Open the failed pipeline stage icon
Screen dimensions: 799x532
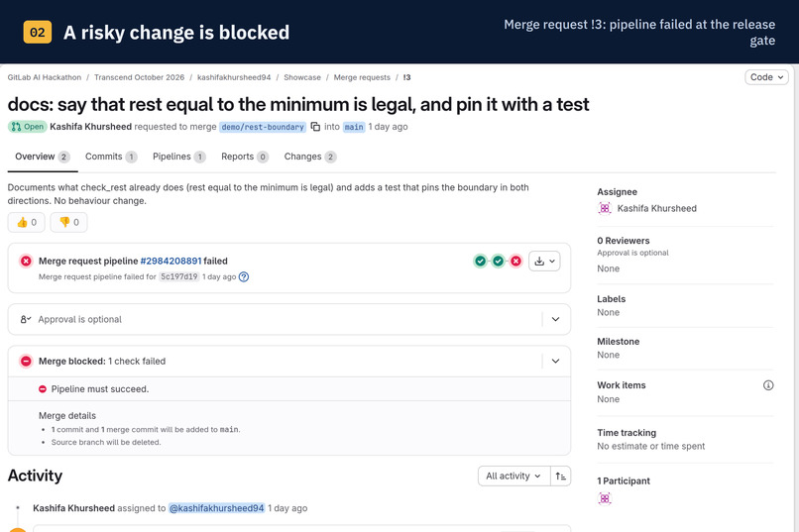click(x=515, y=262)
